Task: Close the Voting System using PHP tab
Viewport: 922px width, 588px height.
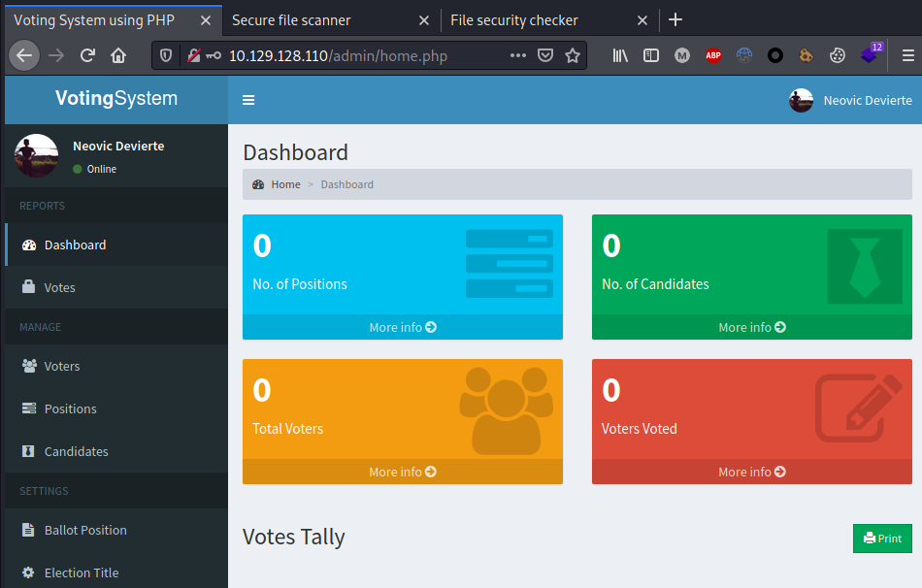Action: click(x=205, y=20)
